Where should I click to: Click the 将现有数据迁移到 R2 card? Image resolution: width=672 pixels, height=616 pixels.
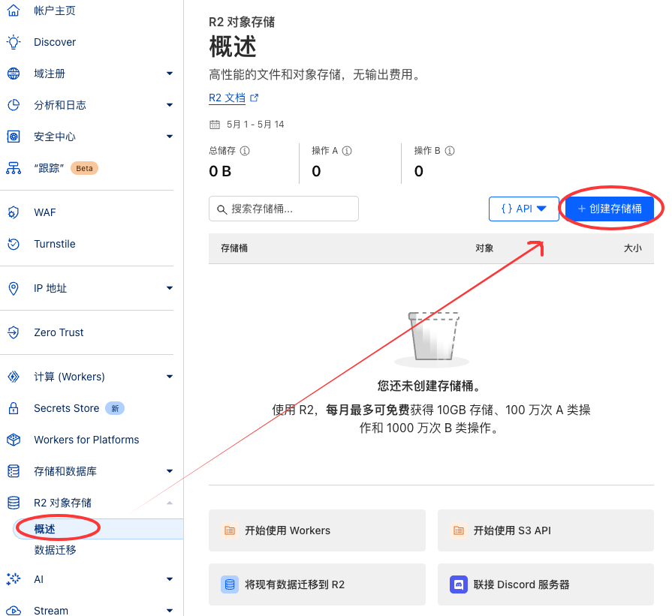tap(317, 584)
